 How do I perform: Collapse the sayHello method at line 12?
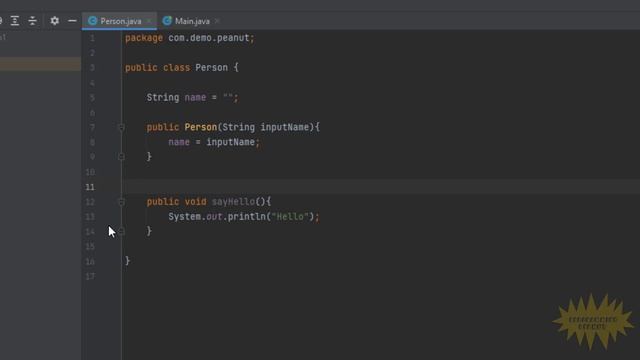coord(121,202)
